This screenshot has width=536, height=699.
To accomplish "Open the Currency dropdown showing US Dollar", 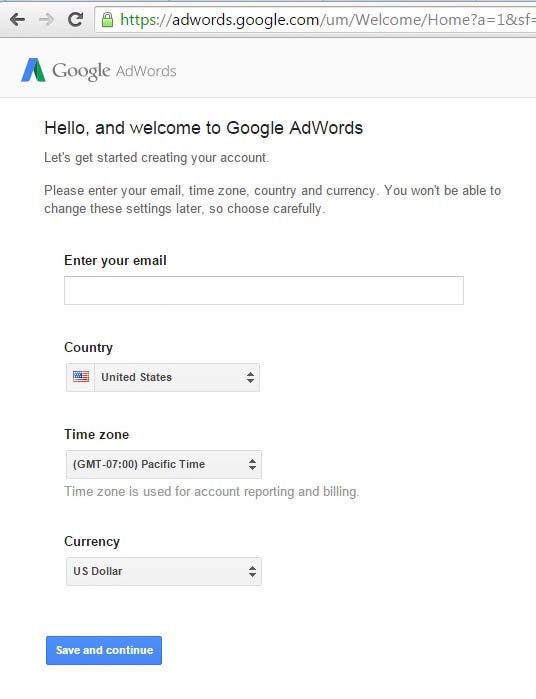I will click(x=164, y=572).
